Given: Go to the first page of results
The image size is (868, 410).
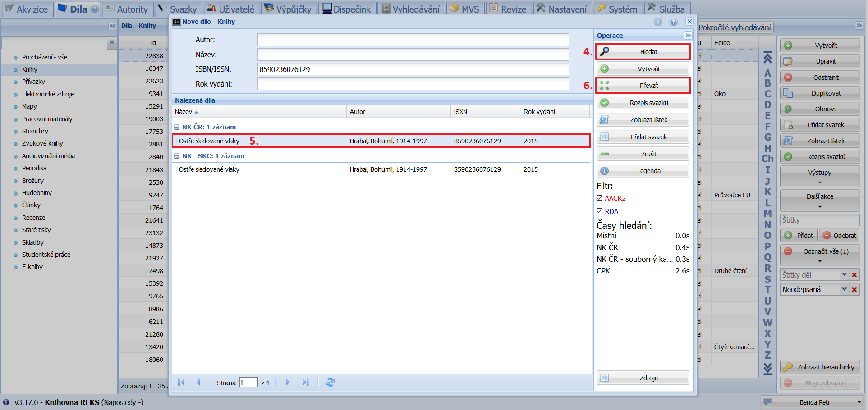Looking at the screenshot, I should pyautogui.click(x=181, y=383).
